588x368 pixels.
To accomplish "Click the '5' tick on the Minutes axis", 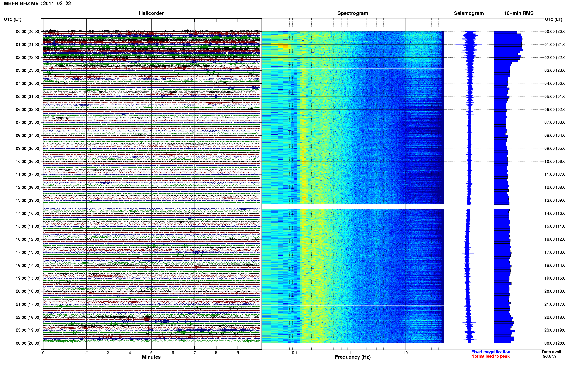I will tap(151, 353).
